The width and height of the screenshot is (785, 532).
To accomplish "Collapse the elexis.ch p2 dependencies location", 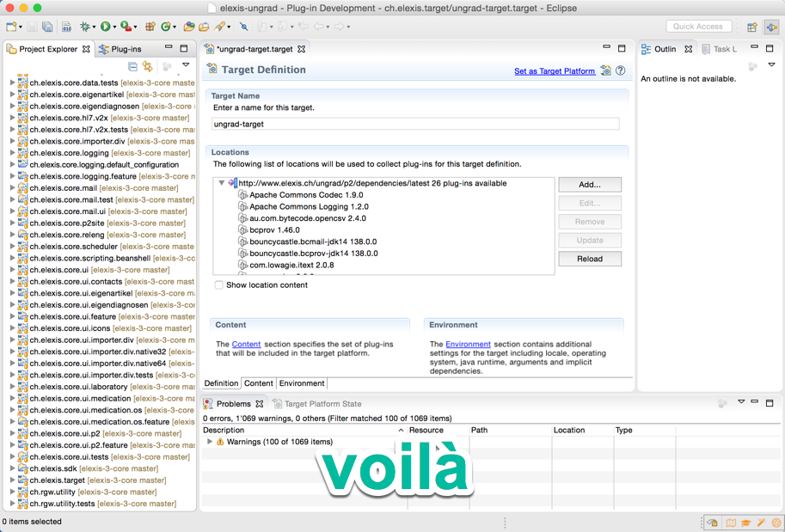I will tap(221, 183).
